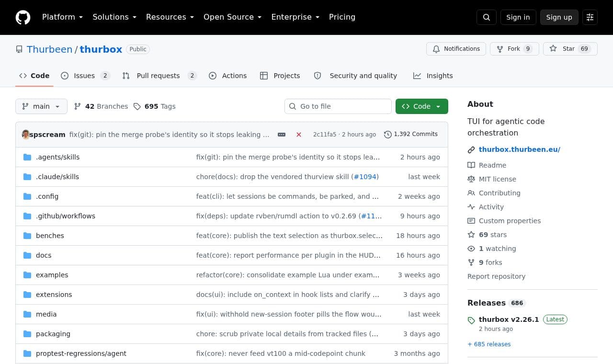Click the Sign up button

coord(559,17)
